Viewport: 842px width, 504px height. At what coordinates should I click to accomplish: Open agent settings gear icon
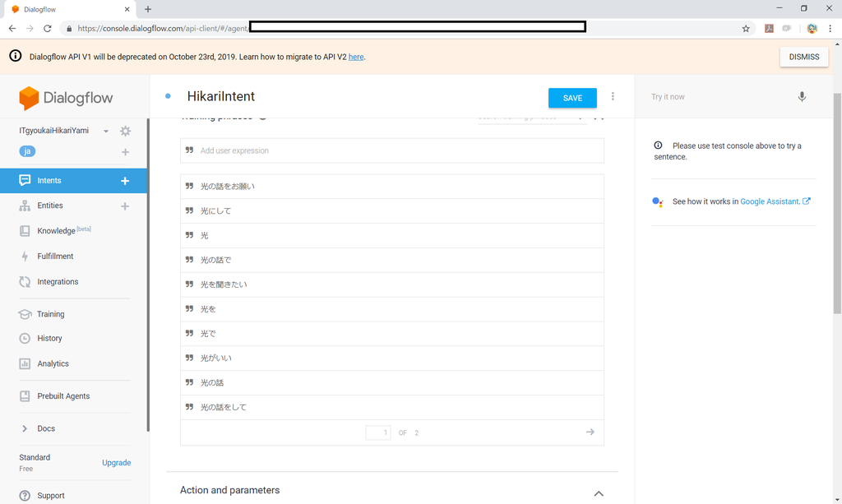(125, 131)
